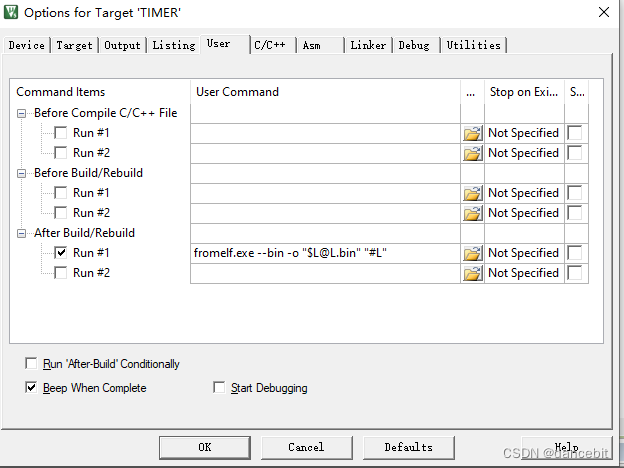Viewport: 624px width, 468px height.
Task: Select the Before Build/Rebuild tree label
Action: pyautogui.click(x=88, y=173)
